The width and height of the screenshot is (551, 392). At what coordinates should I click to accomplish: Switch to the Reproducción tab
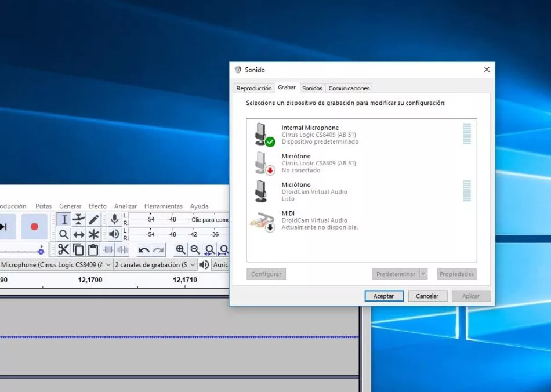click(x=253, y=88)
